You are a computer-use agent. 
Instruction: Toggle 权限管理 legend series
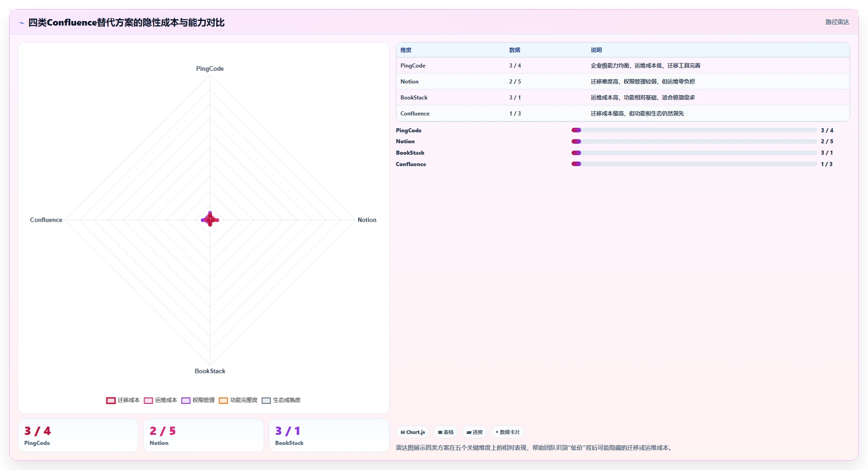tap(198, 400)
